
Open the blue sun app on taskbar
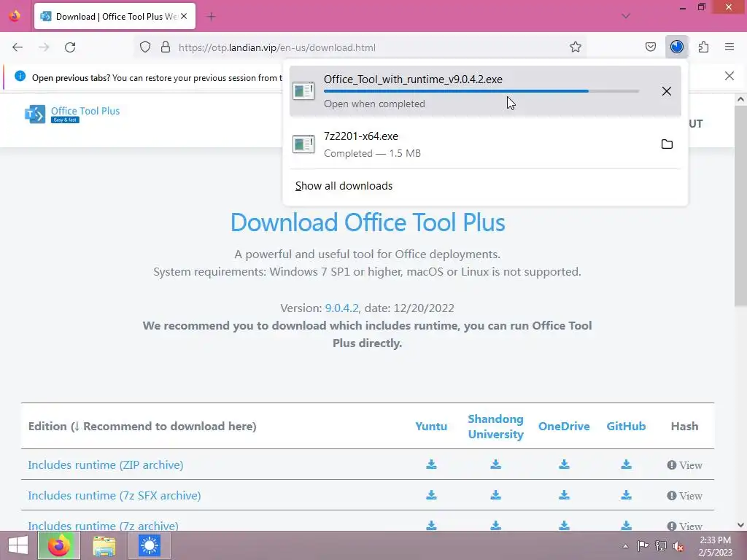[x=149, y=545]
